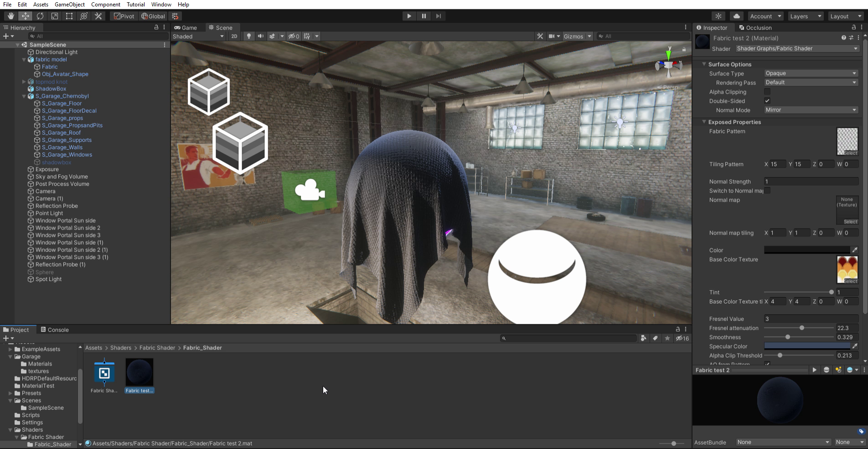868x449 pixels.
Task: Select the Hand tool in toolbar
Action: (x=10, y=16)
